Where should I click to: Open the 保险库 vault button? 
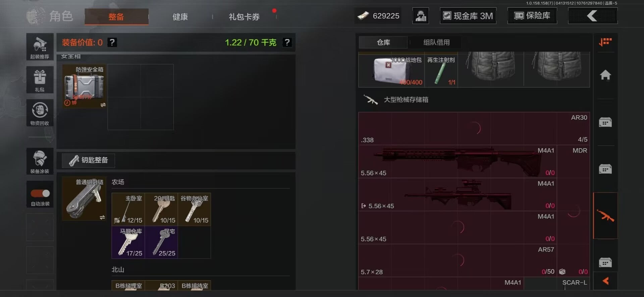pyautogui.click(x=532, y=16)
